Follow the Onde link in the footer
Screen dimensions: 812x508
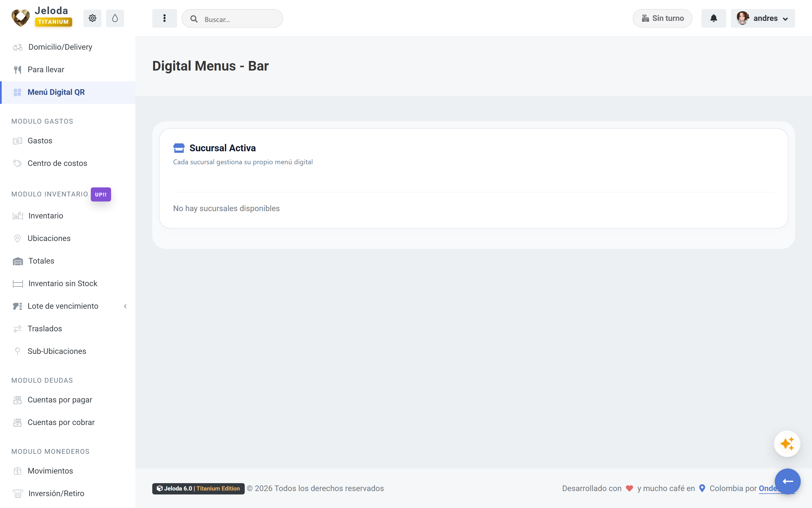pyautogui.click(x=768, y=489)
